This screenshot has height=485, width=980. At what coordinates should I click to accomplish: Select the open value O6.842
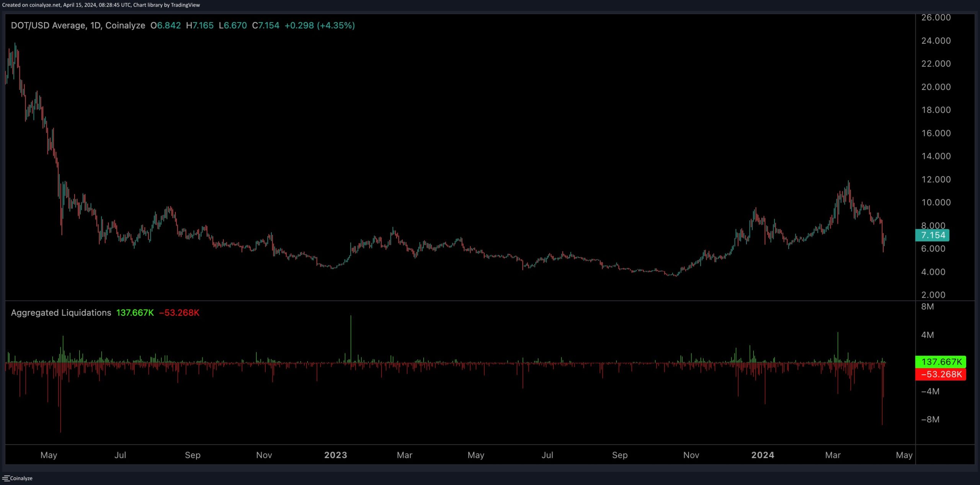[165, 25]
